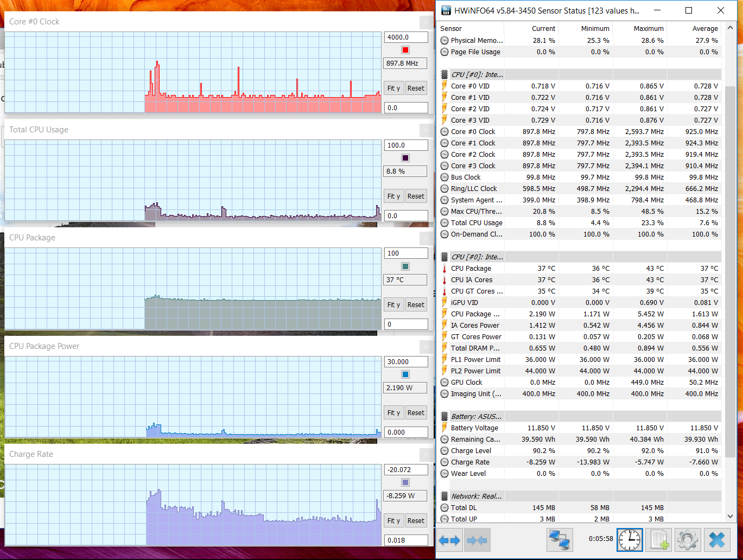Click the icon beside Total DL row
743x560 pixels.
(444, 507)
